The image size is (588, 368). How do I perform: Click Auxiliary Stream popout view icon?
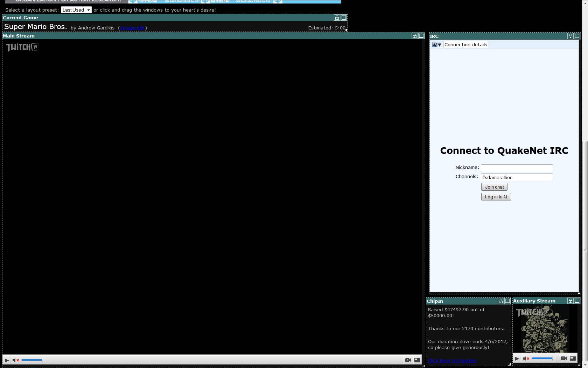click(x=573, y=359)
